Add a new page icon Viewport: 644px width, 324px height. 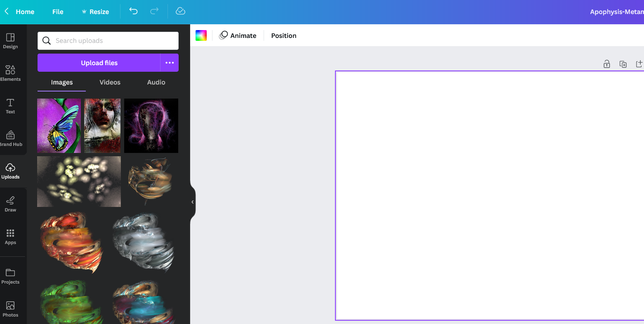click(639, 64)
